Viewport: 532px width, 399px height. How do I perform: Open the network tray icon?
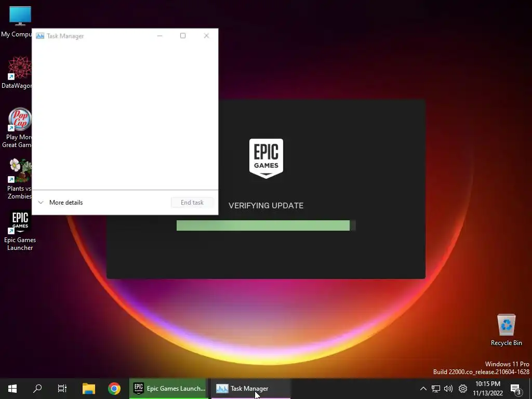pyautogui.click(x=436, y=389)
